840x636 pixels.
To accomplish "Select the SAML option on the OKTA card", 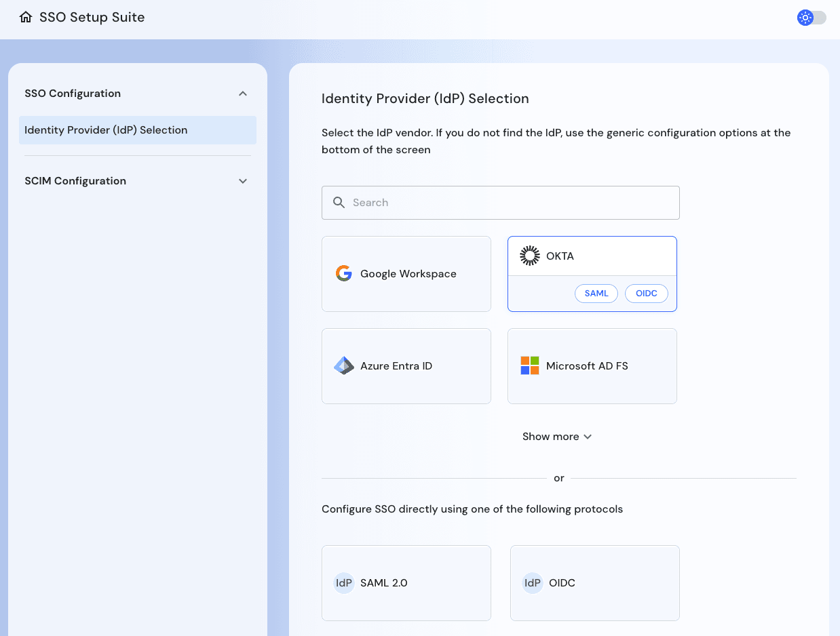I will coord(596,293).
